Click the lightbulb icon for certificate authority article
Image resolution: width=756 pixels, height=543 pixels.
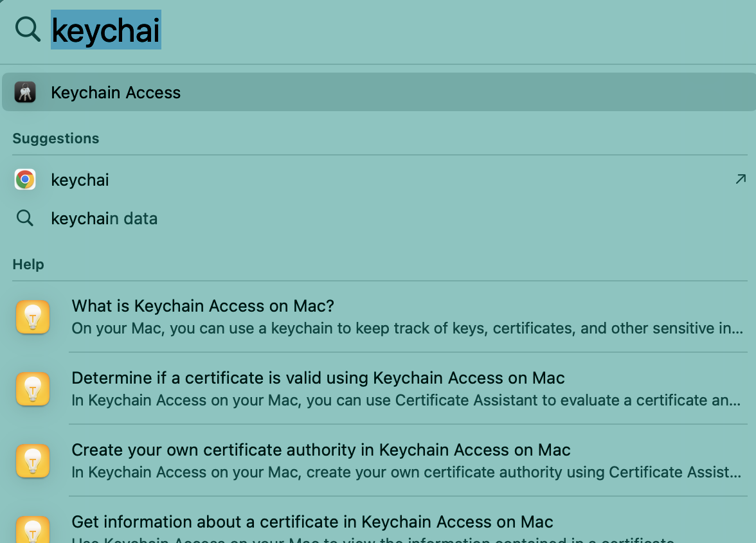[33, 461]
